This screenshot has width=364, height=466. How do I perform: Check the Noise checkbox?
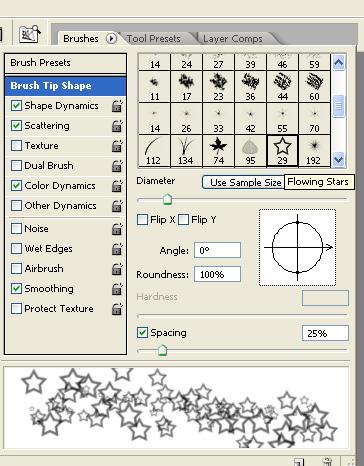click(x=16, y=229)
